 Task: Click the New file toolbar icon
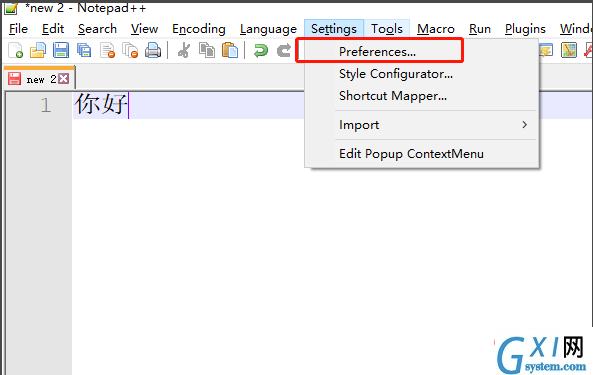click(x=16, y=50)
